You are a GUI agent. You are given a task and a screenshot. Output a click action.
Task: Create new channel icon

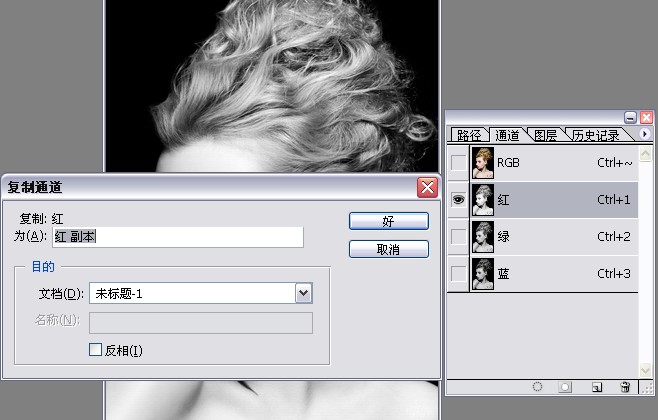click(596, 387)
